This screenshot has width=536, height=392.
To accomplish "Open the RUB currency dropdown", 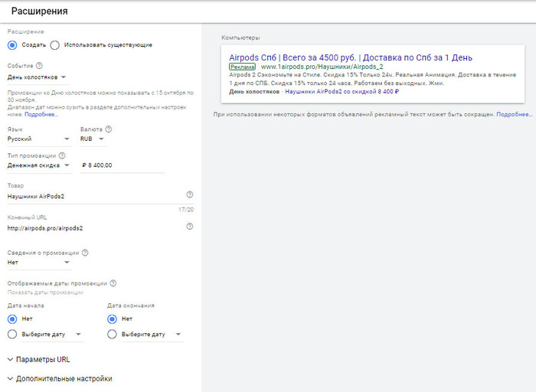I will pyautogui.click(x=93, y=139).
